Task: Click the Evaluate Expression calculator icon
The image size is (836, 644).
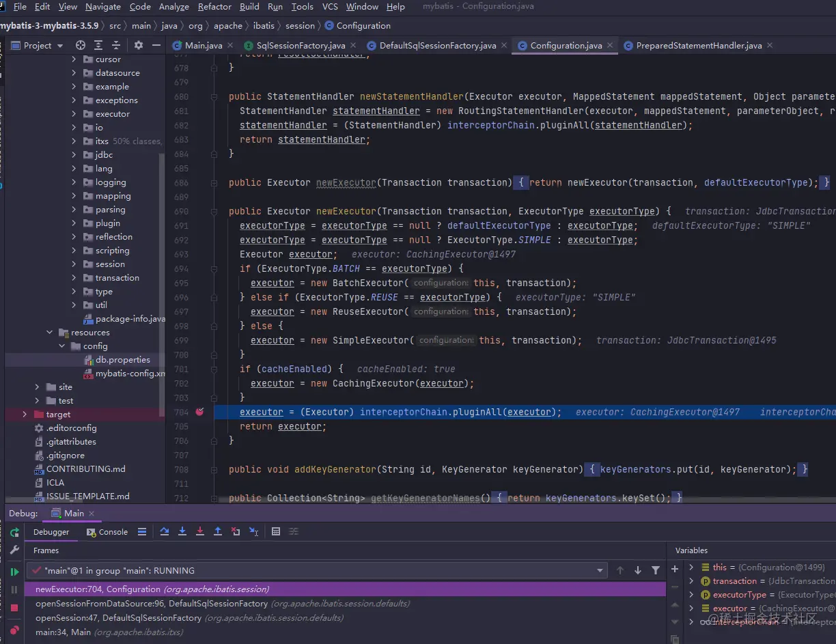Action: [x=276, y=531]
